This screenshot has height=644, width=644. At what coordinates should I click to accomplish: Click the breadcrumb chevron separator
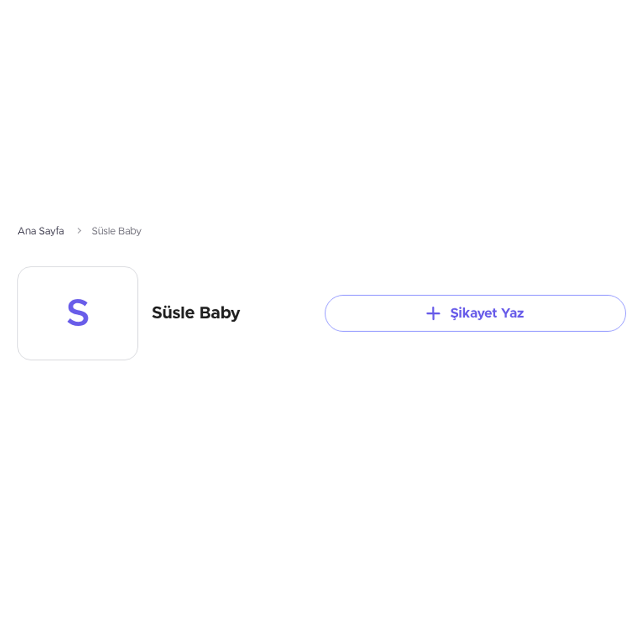pos(79,231)
